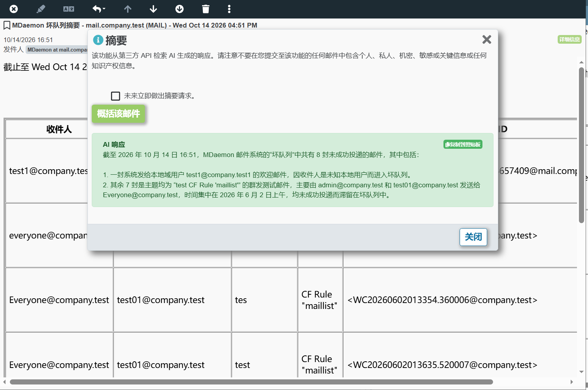Click message ID WC20260602013635.520007@company.test
This screenshot has height=390, width=588.
tap(442, 365)
